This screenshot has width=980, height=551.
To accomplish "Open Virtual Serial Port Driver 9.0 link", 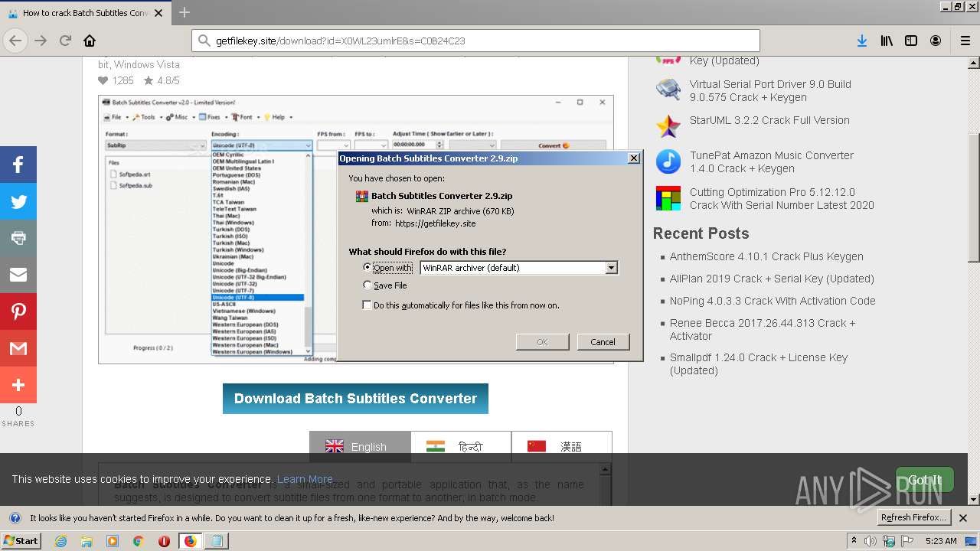I will (770, 91).
